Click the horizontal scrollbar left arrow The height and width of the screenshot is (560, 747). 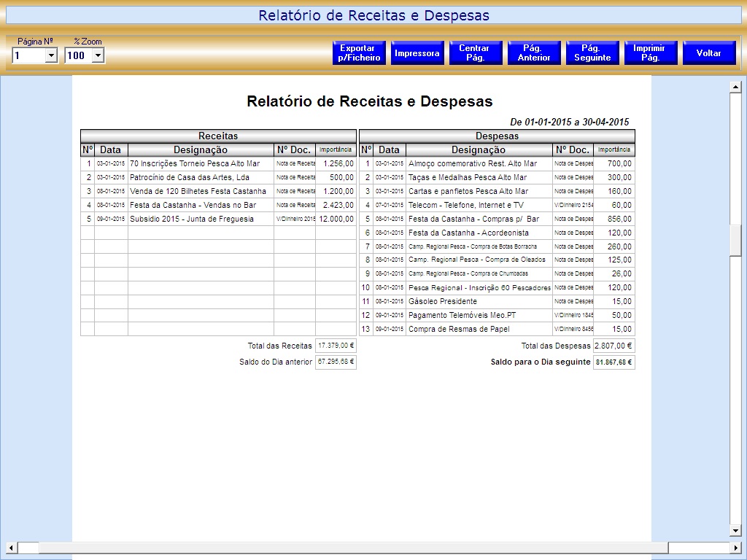point(11,548)
